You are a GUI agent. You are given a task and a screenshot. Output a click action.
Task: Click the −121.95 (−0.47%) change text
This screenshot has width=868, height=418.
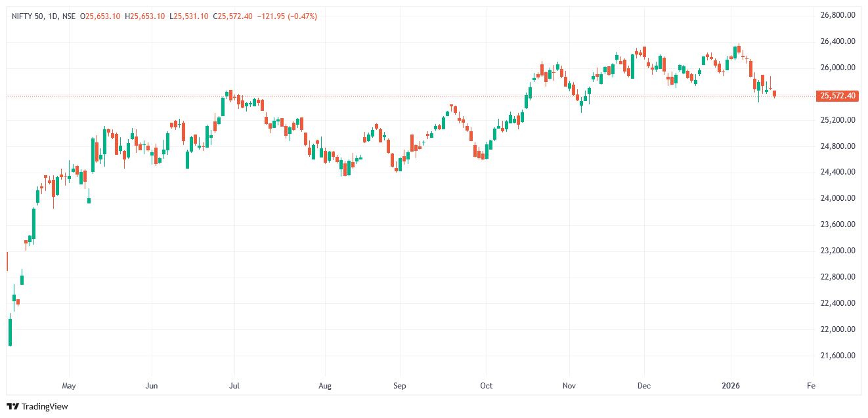pos(287,16)
